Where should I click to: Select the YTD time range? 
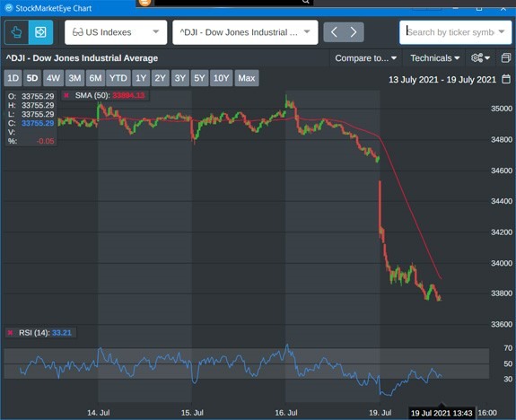pyautogui.click(x=118, y=78)
